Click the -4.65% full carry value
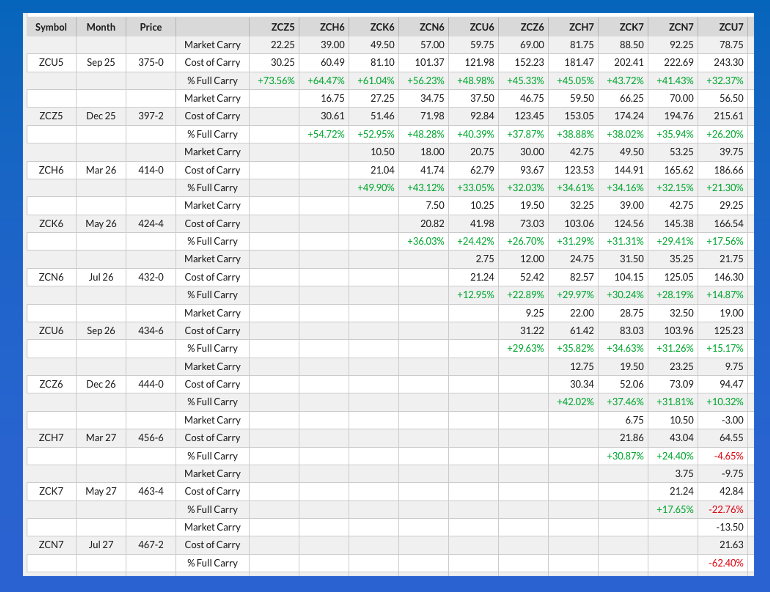Screen dimensions: 770x592 [729, 456]
